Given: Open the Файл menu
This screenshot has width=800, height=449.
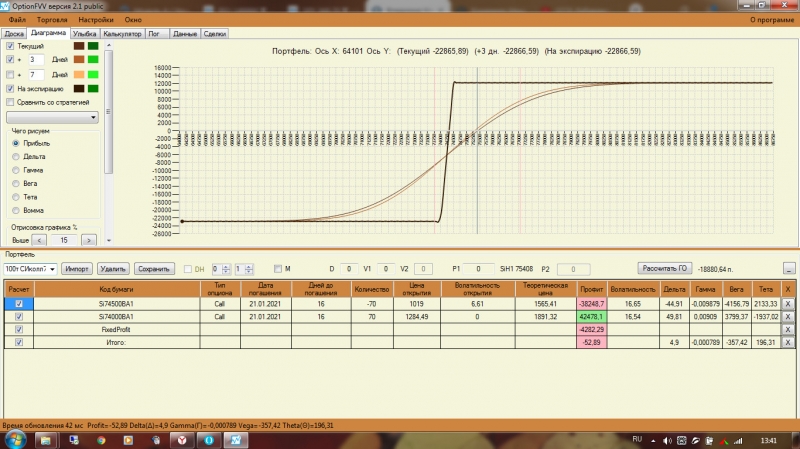Looking at the screenshot, I should [17, 19].
